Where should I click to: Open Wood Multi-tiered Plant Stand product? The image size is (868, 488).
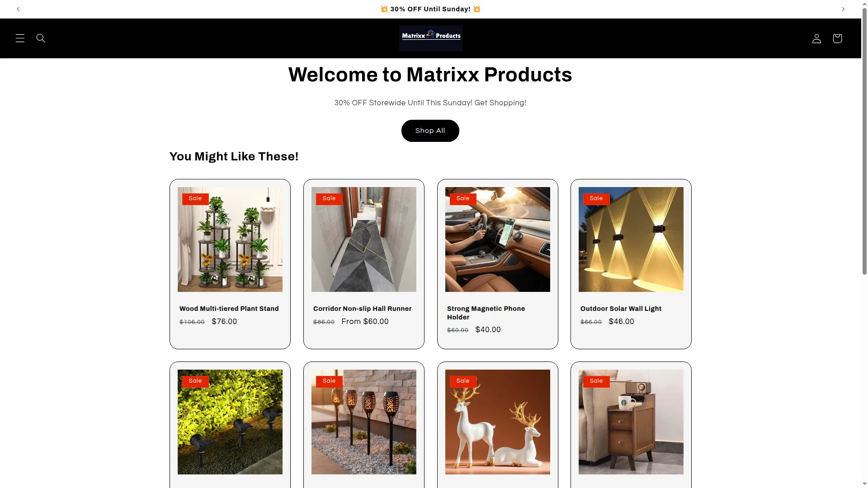pyautogui.click(x=229, y=309)
